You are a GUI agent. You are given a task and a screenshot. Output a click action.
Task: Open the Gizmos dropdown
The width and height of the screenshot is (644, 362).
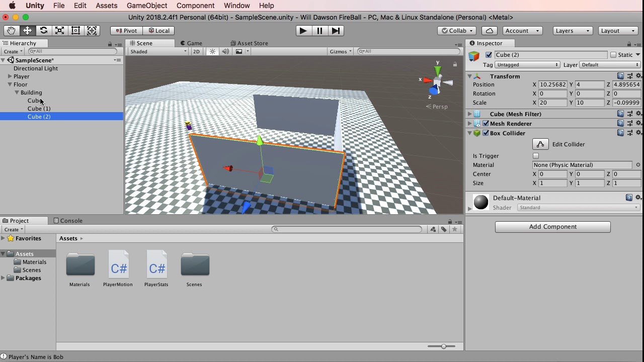pos(341,51)
